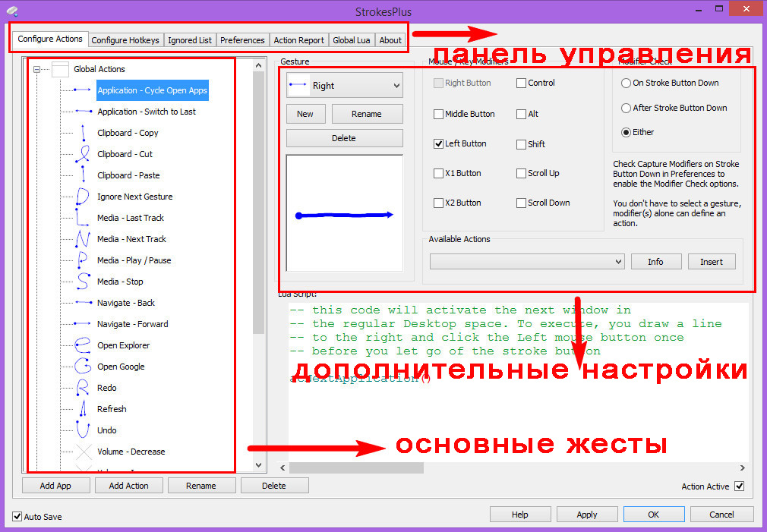
Task: Click the gesture icon for Application - Cycle Open Apps
Action: 82,90
